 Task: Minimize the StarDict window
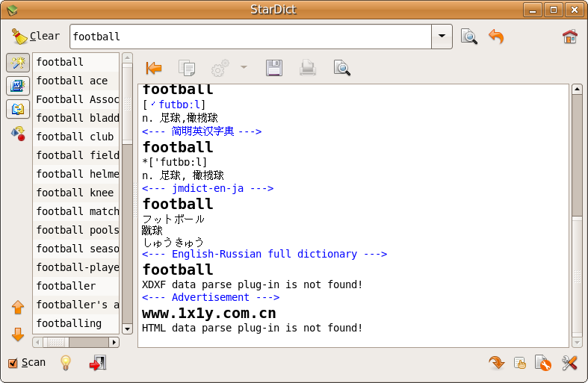[x=533, y=10]
